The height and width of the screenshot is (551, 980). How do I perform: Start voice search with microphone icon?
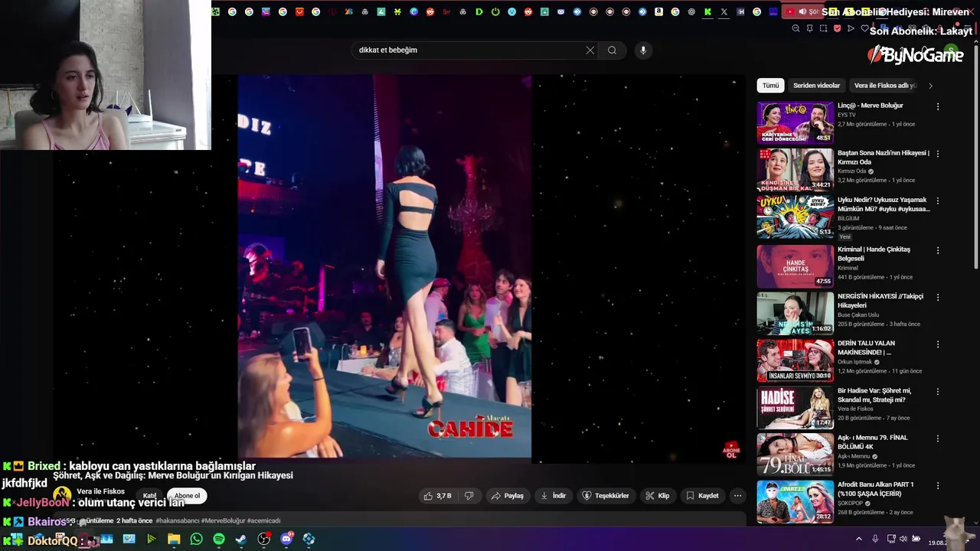click(643, 50)
